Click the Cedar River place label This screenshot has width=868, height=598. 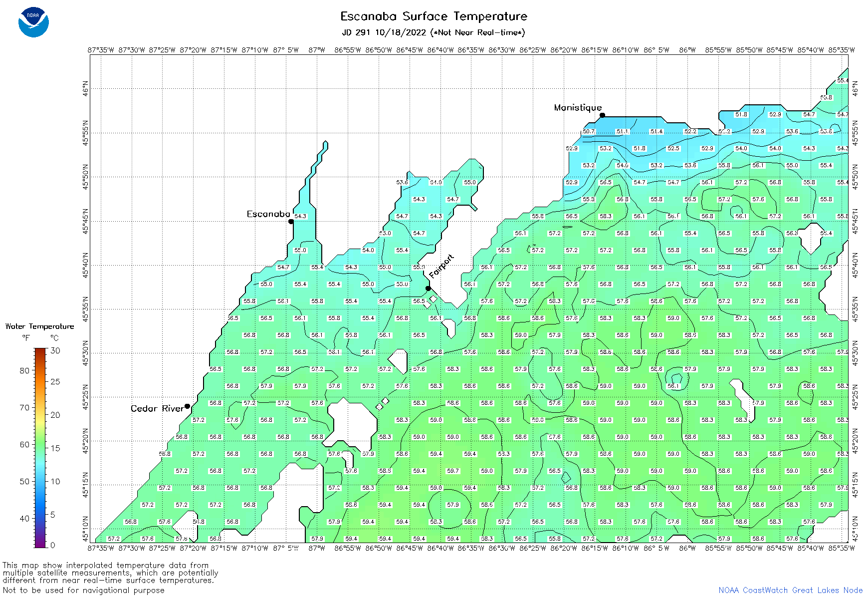tap(157, 409)
